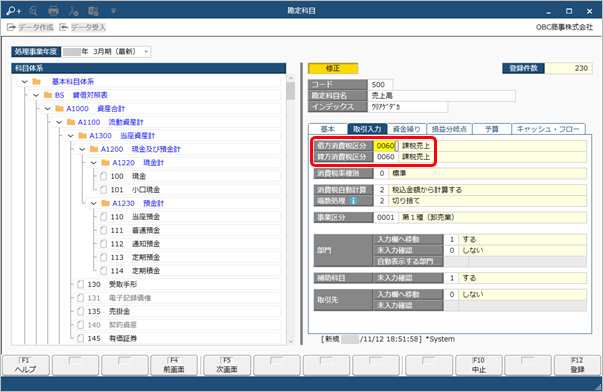The width and height of the screenshot is (603, 392).
Task: Collapse the A1300 当座資産計 node
Action: (x=71, y=135)
